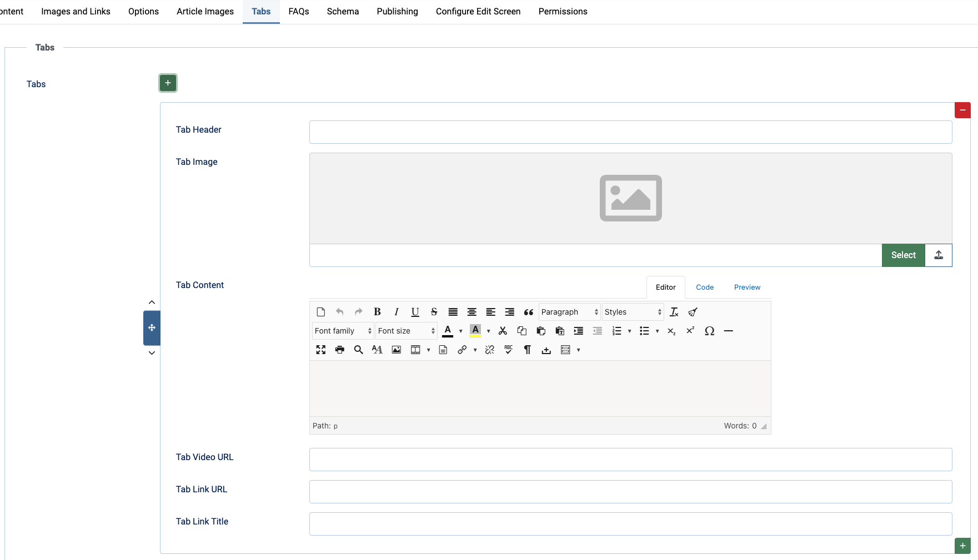Viewport: 978px width, 560px height.
Task: Open the Code view tab
Action: coord(705,287)
